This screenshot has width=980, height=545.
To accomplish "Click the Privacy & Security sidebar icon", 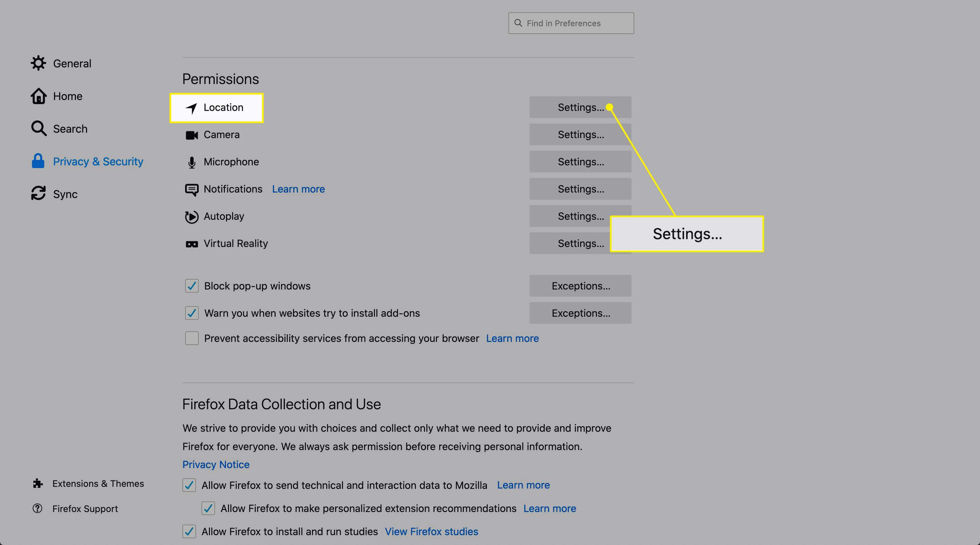I will coord(37,161).
